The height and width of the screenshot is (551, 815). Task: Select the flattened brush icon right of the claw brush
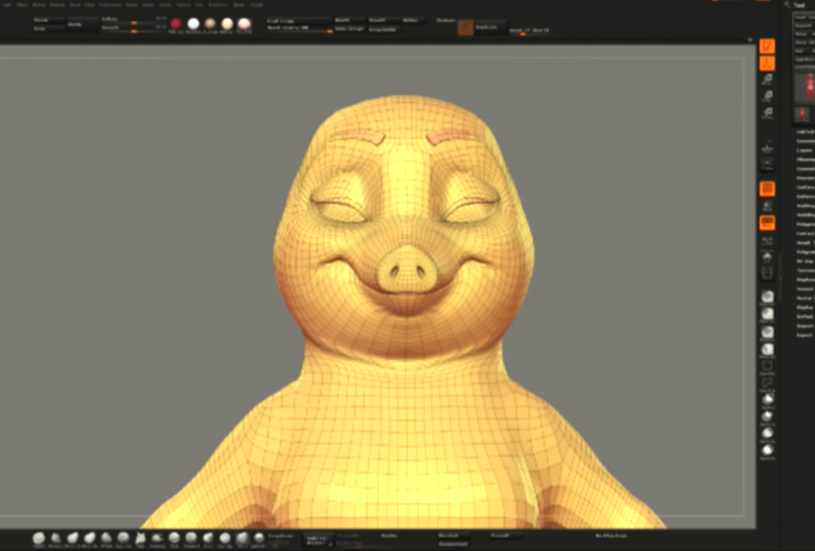pyautogui.click(x=157, y=539)
